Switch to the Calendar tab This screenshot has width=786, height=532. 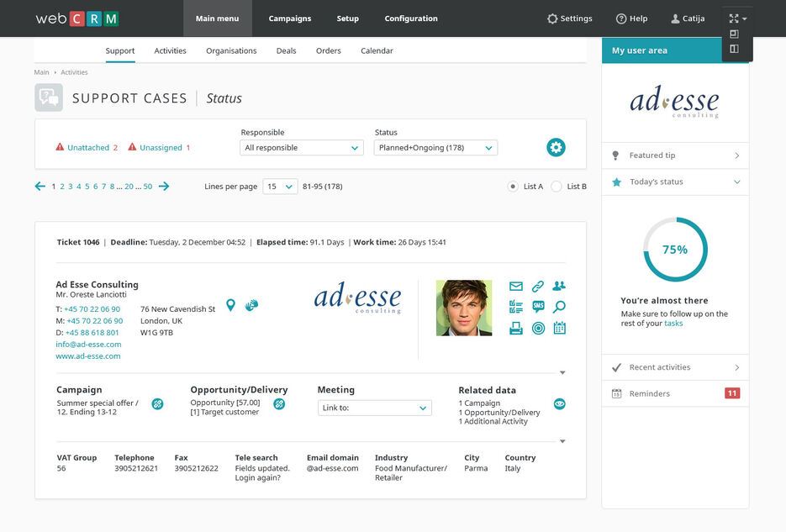click(x=377, y=50)
